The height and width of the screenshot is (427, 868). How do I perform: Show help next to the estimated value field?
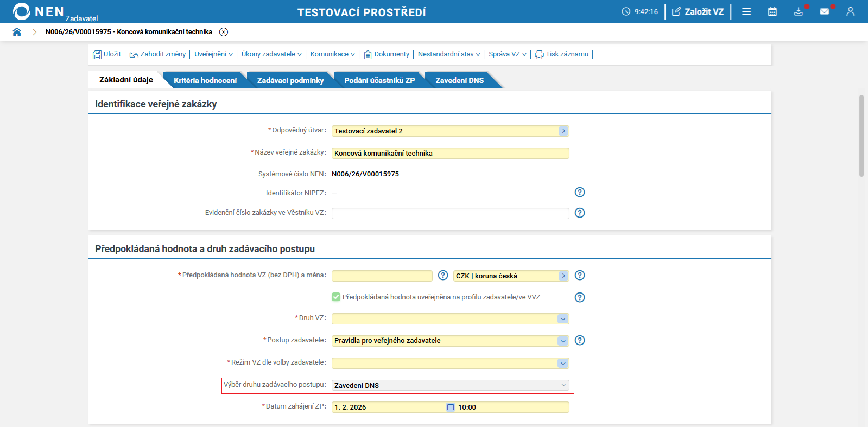click(x=443, y=275)
